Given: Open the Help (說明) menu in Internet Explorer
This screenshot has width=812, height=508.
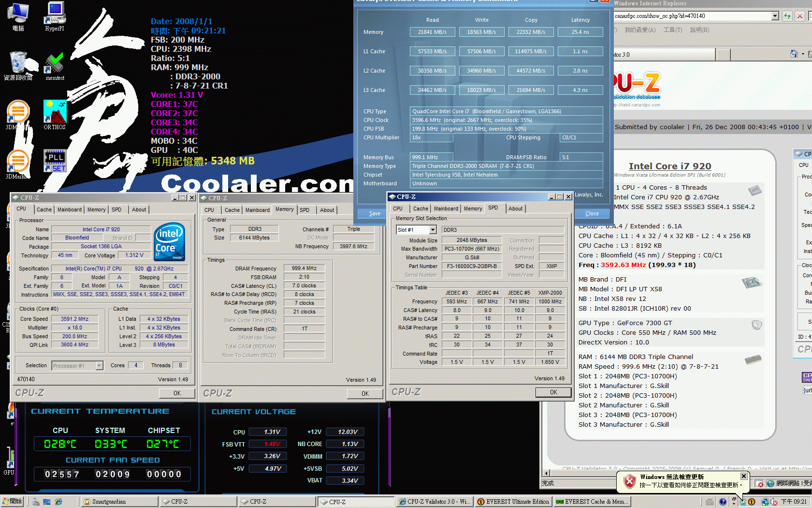Looking at the screenshot, I should click(x=699, y=30).
